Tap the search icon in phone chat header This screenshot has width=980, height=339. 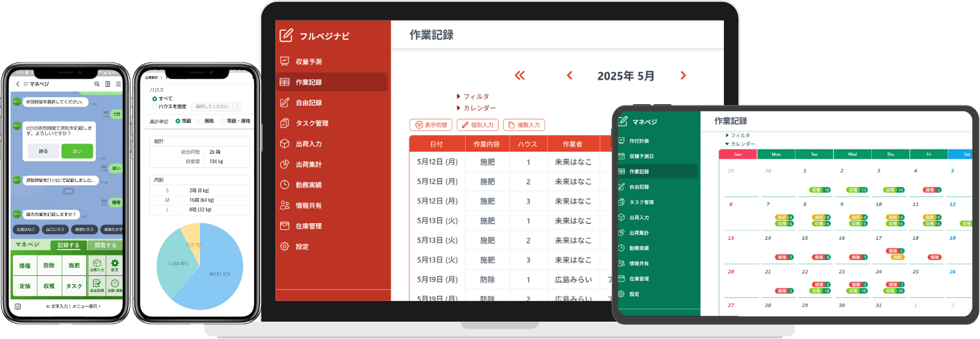(97, 84)
